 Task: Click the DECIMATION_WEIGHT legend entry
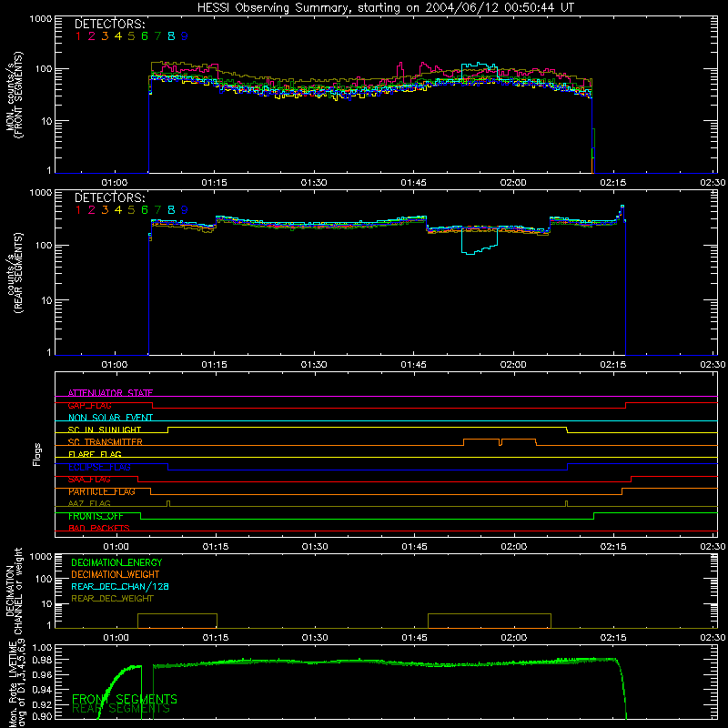pyautogui.click(x=116, y=575)
